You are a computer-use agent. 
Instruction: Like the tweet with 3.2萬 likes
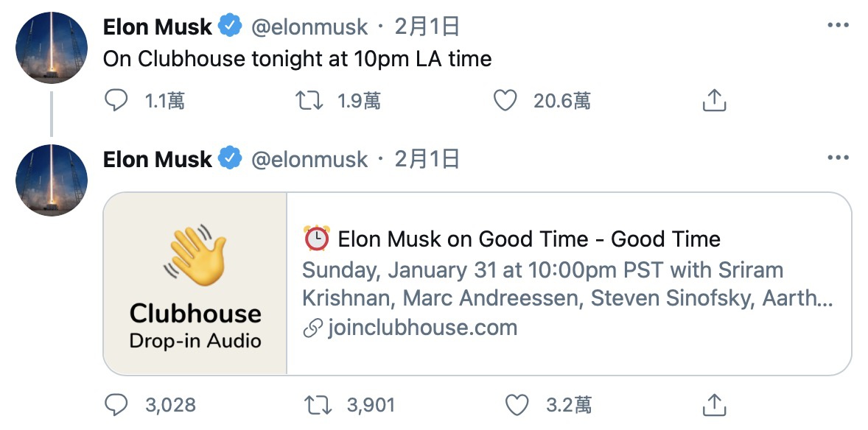517,404
